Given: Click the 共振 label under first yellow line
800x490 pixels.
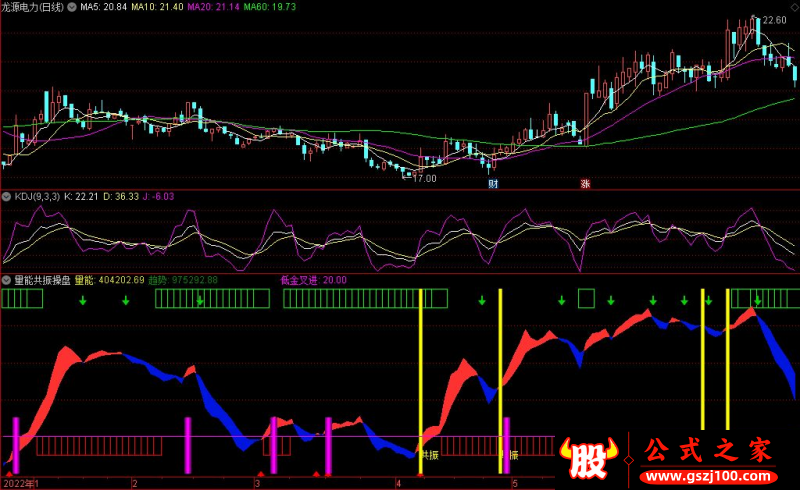Looking at the screenshot, I should pyautogui.click(x=430, y=455).
